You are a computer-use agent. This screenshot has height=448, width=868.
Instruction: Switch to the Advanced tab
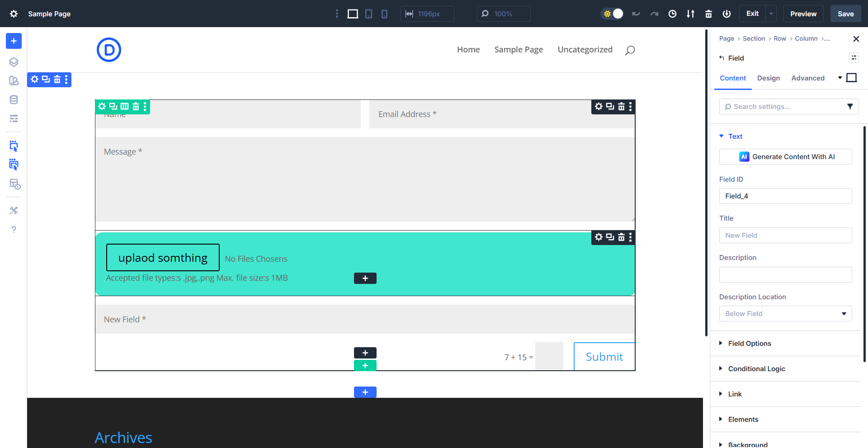808,78
